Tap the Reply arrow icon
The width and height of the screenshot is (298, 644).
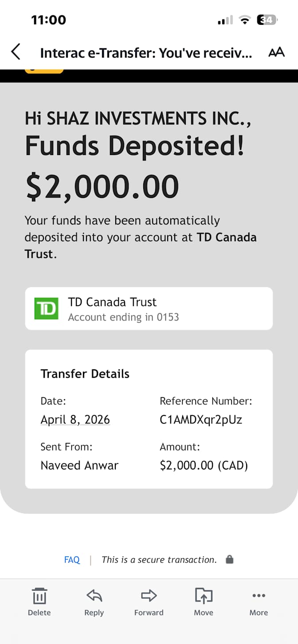click(94, 596)
